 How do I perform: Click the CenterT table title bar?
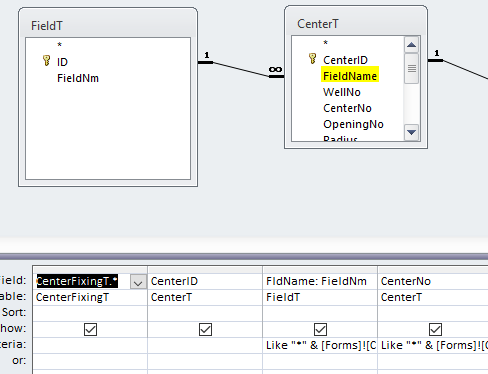point(356,22)
